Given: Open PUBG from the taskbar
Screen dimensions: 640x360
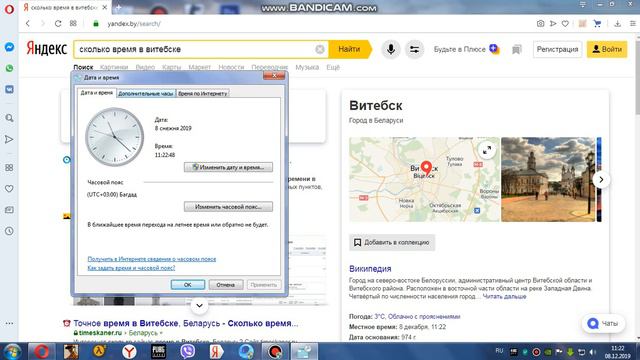Looking at the screenshot, I should (x=158, y=351).
